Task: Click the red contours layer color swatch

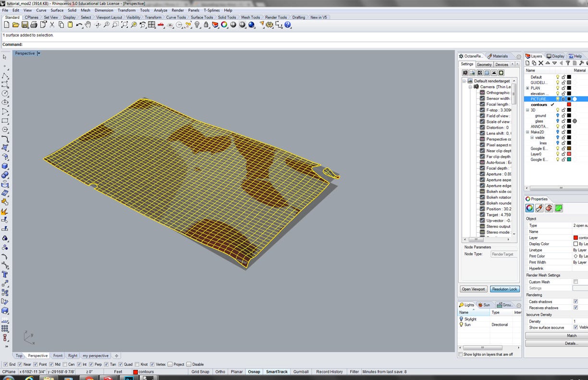Action: coord(569,105)
